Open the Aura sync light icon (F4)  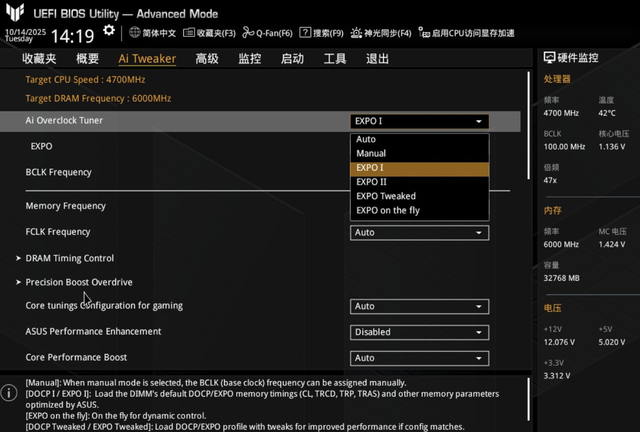[x=356, y=33]
